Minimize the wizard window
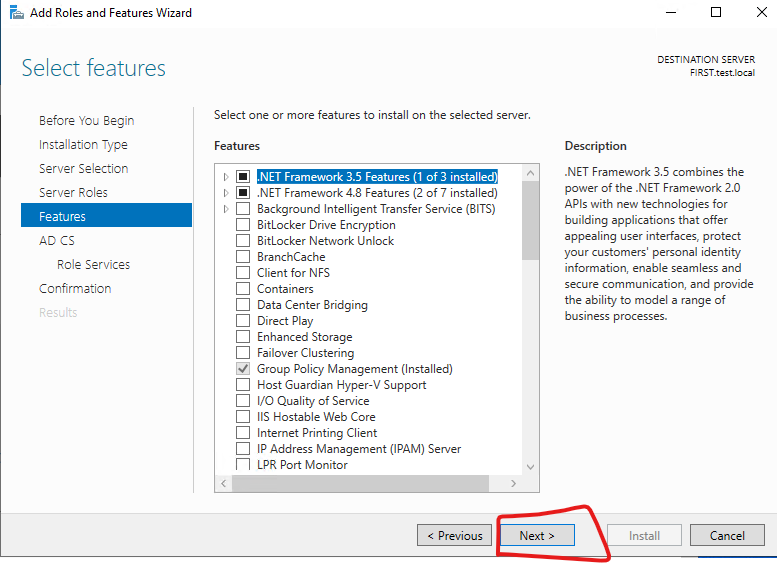This screenshot has height=563, width=777. pos(671,12)
